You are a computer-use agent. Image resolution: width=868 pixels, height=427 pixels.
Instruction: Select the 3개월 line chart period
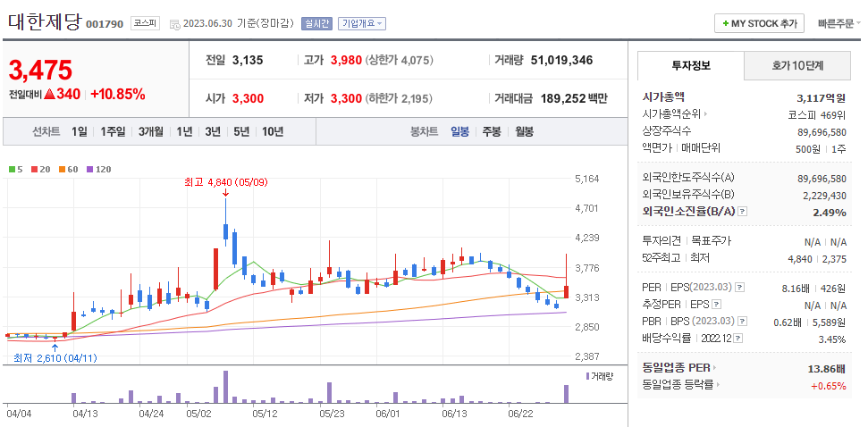click(150, 131)
